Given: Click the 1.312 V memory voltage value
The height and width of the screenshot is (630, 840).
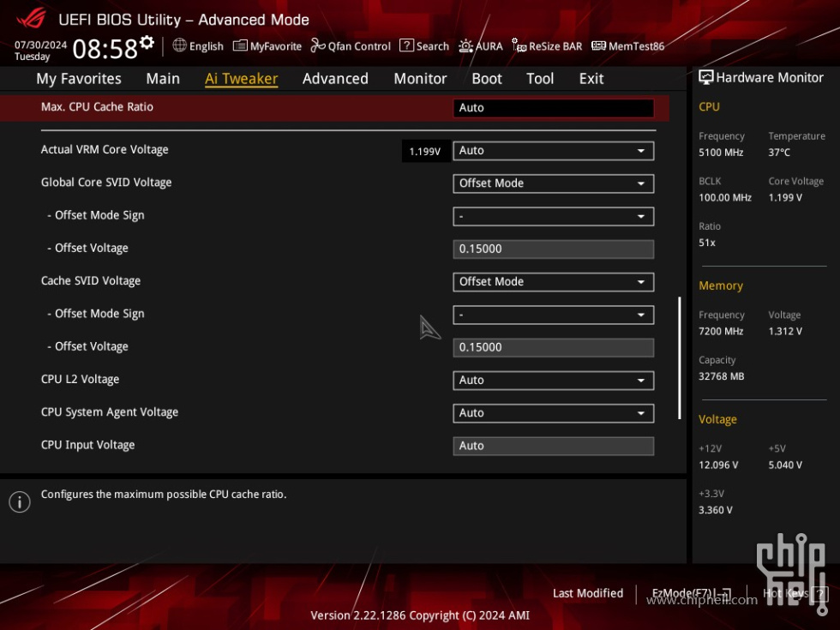Looking at the screenshot, I should point(785,331).
